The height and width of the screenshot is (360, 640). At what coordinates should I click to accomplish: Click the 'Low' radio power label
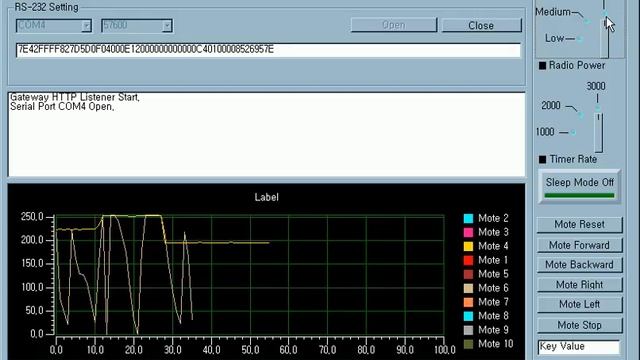click(554, 38)
